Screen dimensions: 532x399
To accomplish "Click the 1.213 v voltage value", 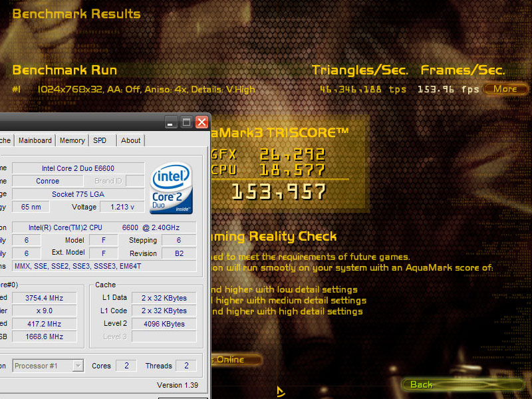I will 122,207.
